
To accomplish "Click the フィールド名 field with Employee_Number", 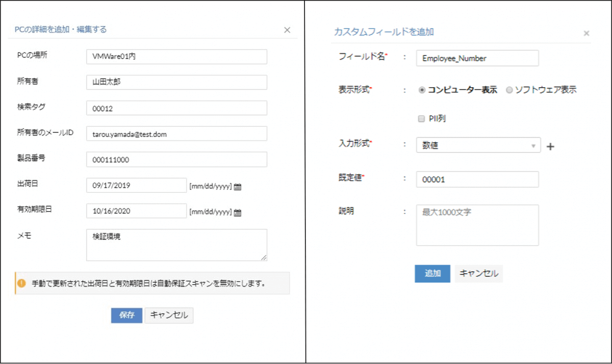I will click(x=477, y=58).
